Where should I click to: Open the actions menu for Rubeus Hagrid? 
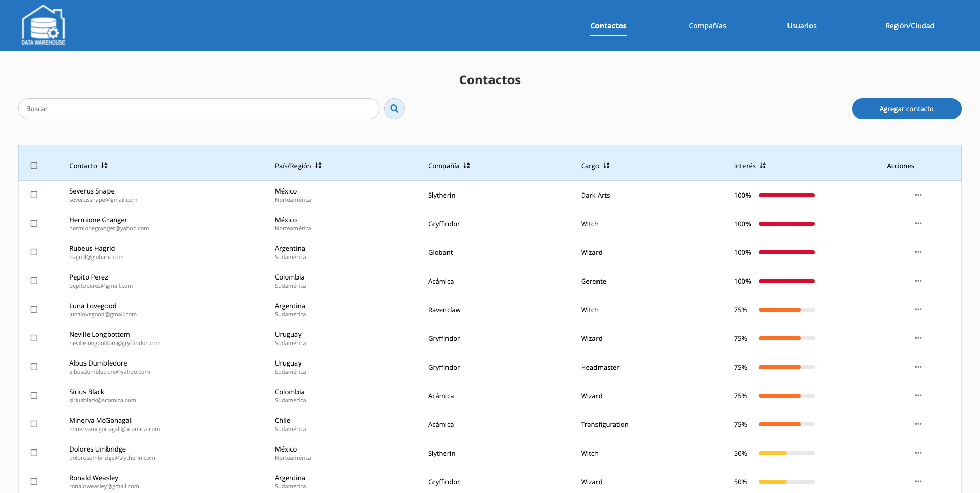click(x=919, y=252)
